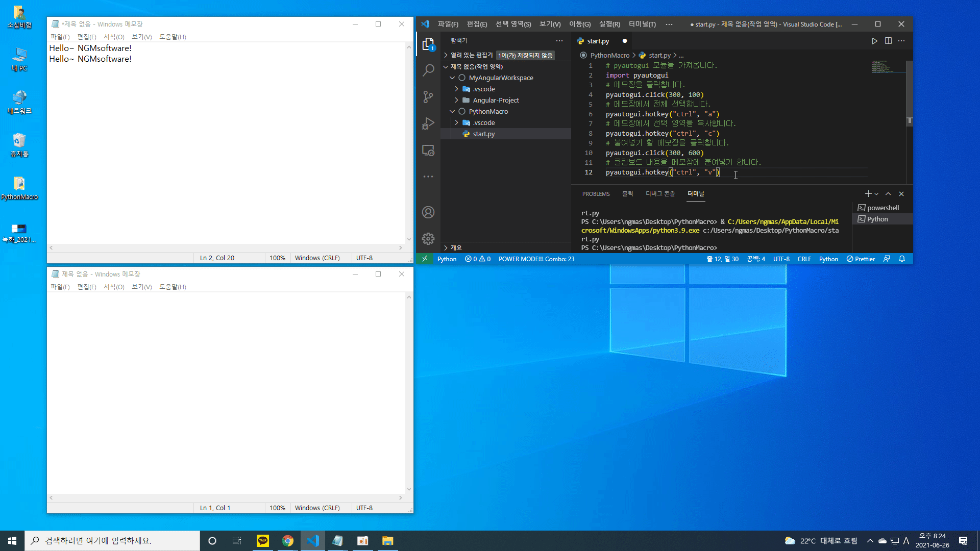Switch to the Debug Console tab
980x551 pixels.
(x=660, y=194)
